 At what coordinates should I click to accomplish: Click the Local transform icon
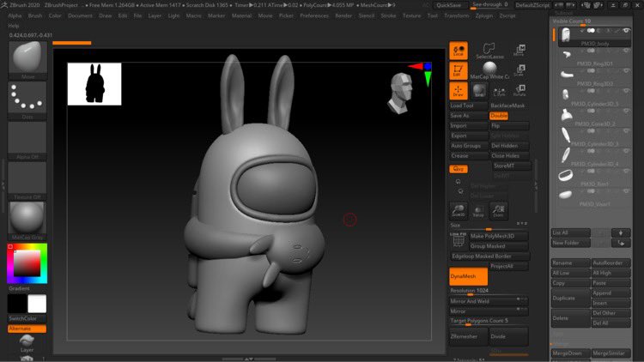[459, 51]
